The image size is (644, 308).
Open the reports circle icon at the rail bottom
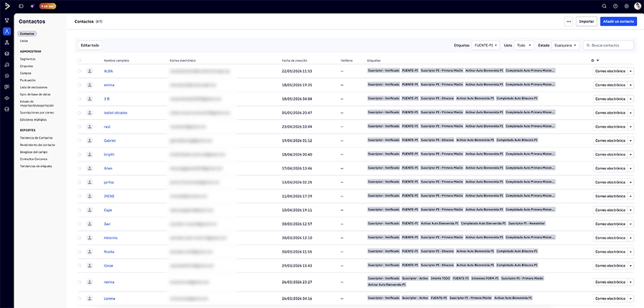coord(7,109)
